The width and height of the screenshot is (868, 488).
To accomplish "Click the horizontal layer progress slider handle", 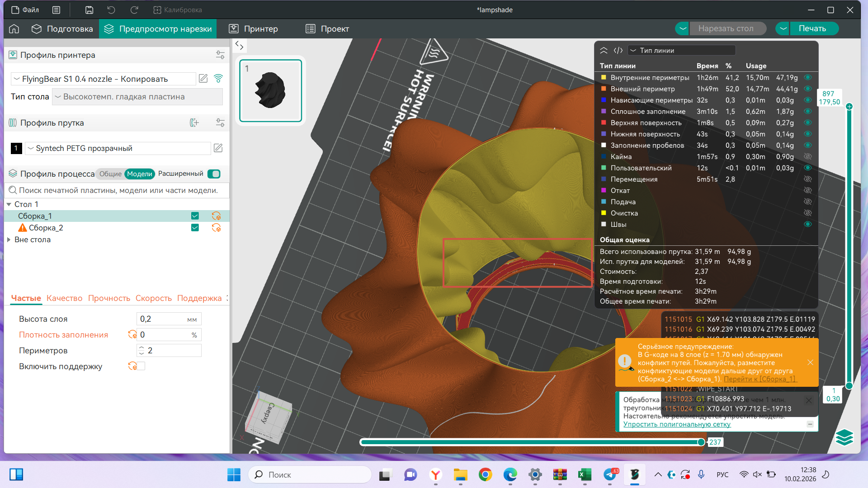I will (701, 442).
